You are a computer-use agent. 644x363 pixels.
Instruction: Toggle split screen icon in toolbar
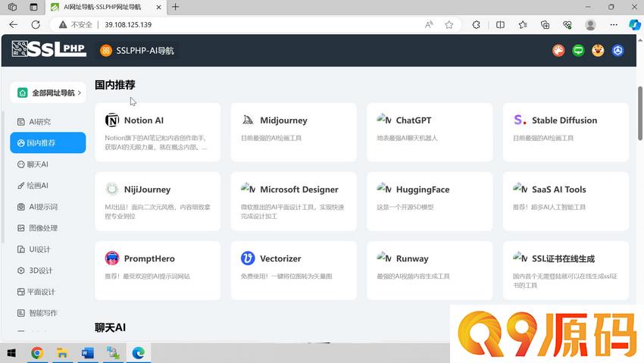coord(500,25)
